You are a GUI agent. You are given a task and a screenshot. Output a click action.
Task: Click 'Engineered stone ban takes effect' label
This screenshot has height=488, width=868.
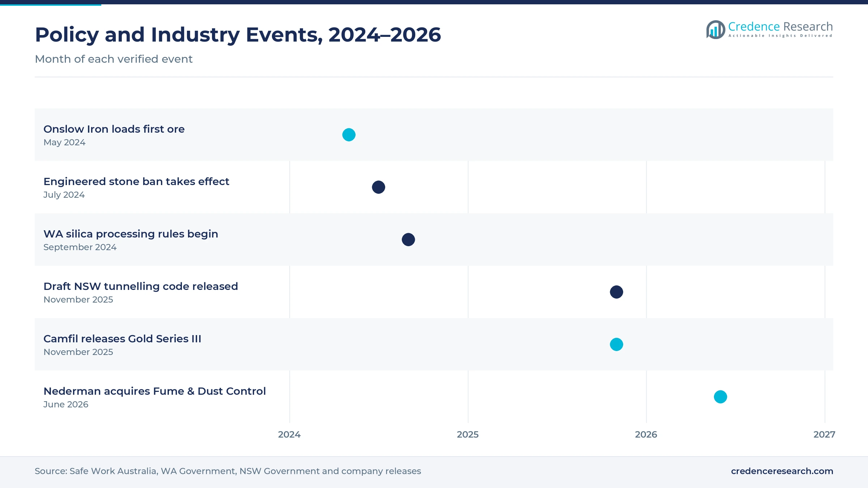coord(136,181)
